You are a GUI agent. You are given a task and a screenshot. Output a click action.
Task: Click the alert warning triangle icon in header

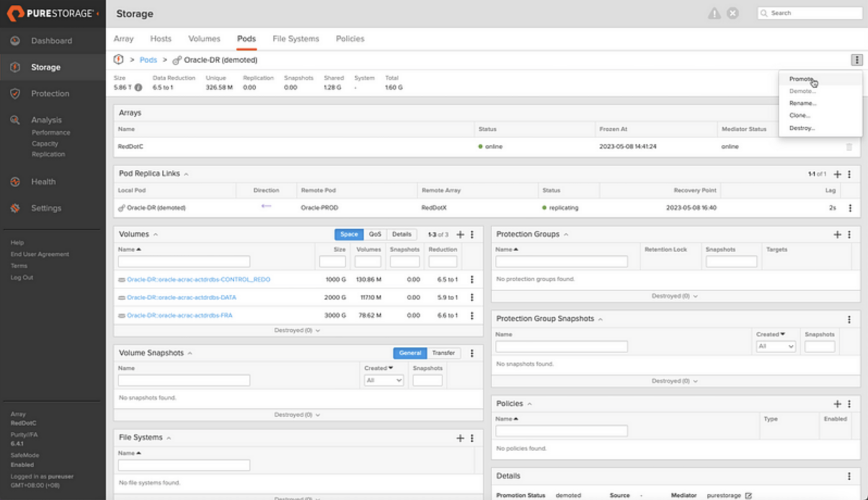point(714,13)
